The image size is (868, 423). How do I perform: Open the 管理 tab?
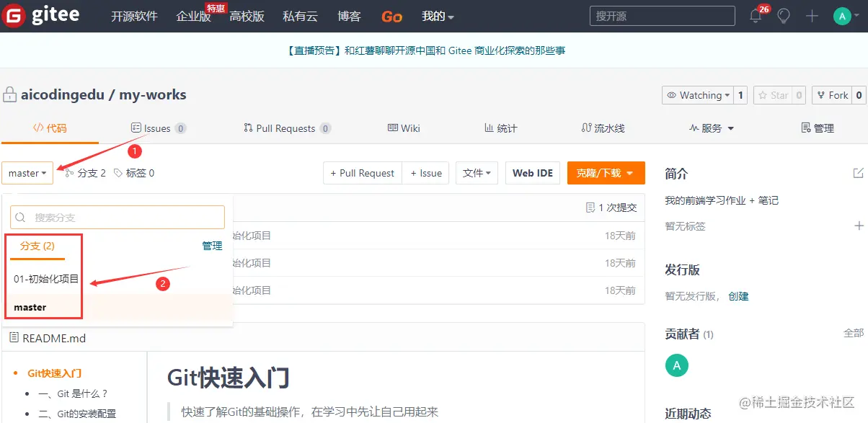pos(818,128)
